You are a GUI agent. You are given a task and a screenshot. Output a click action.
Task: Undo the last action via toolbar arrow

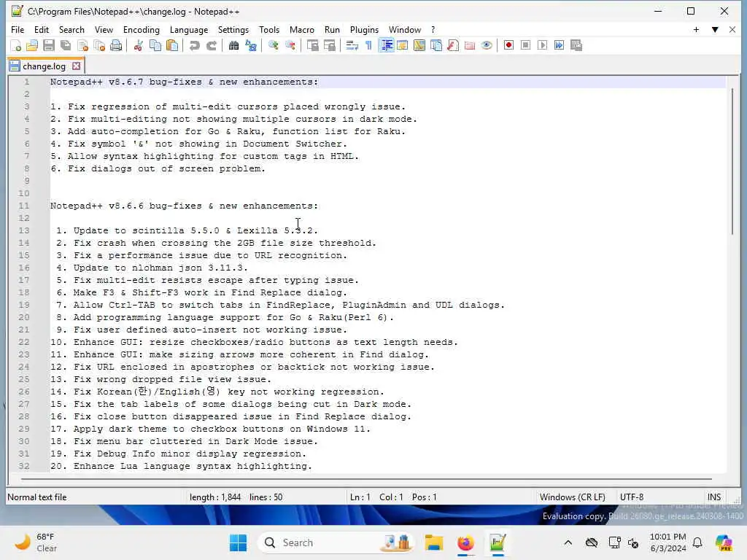click(x=194, y=46)
